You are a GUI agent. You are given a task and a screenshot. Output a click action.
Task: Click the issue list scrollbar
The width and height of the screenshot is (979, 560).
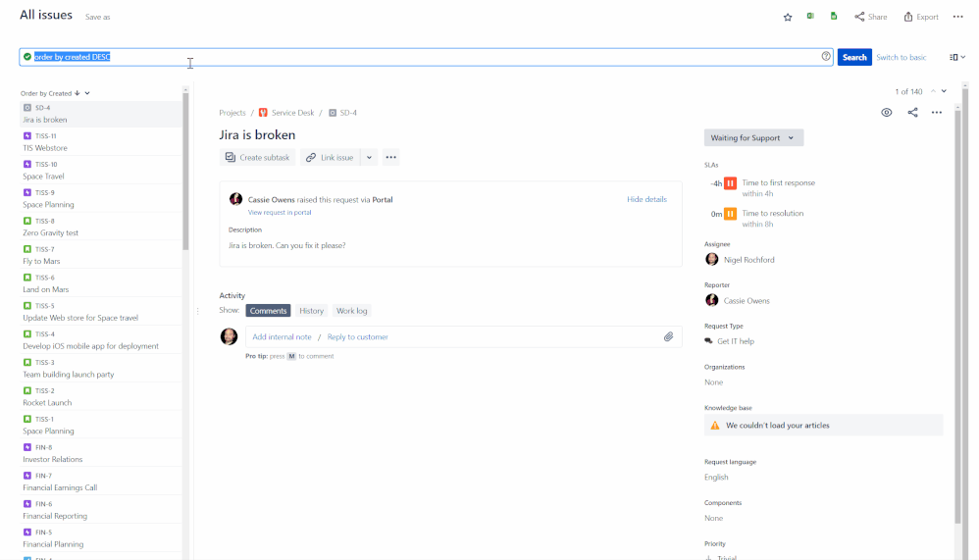tap(185, 172)
